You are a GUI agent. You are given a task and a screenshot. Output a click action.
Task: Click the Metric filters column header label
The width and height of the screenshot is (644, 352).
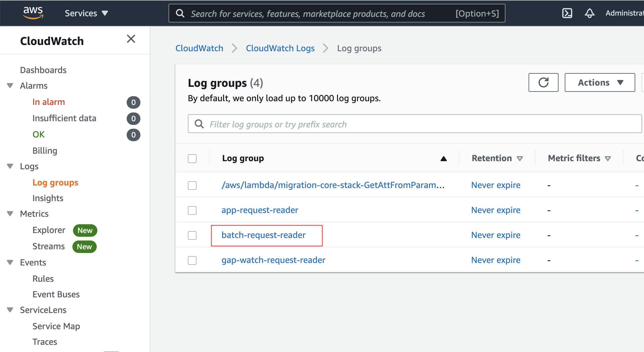point(574,158)
